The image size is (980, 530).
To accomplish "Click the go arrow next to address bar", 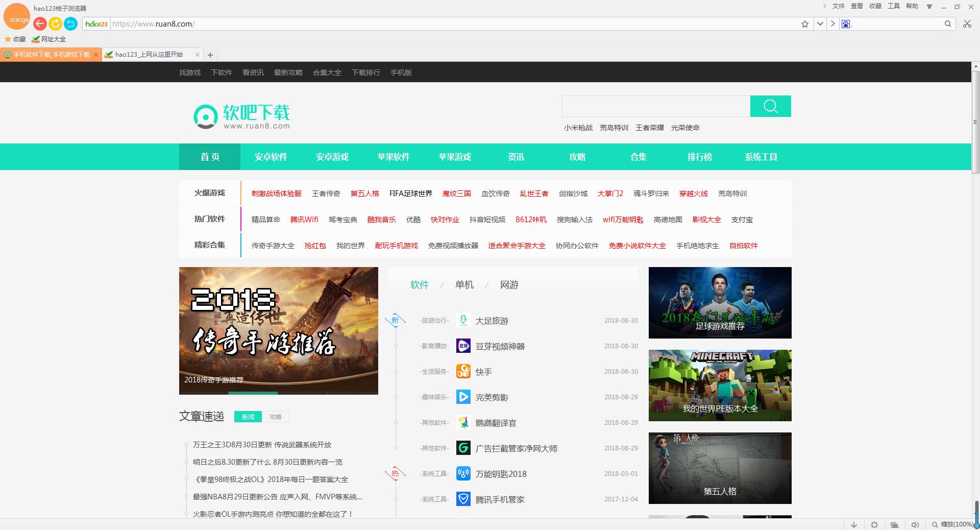I will pyautogui.click(x=832, y=24).
